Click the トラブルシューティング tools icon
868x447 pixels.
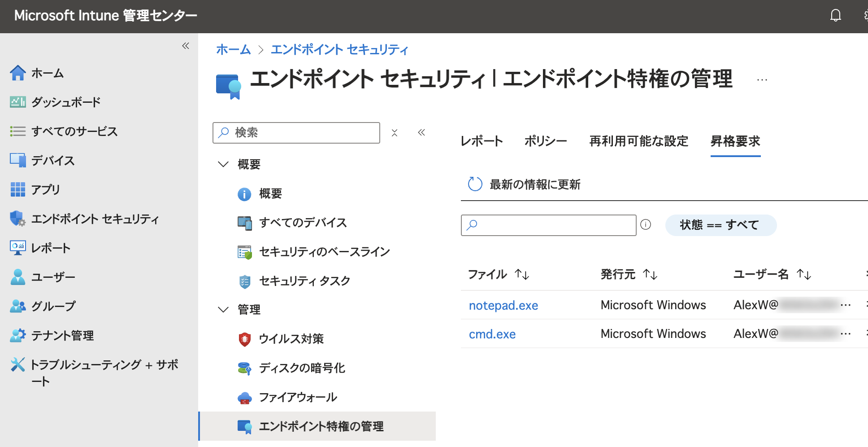click(18, 364)
